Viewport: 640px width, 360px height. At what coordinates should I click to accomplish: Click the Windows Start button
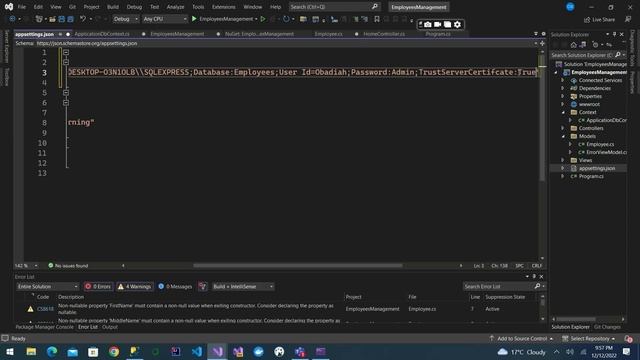pos(10,351)
